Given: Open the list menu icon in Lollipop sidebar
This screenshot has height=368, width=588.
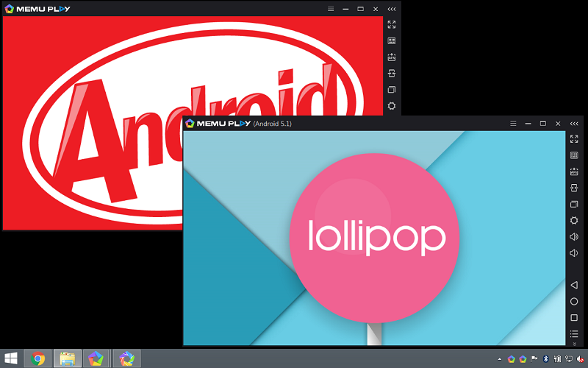Looking at the screenshot, I should point(574,334).
